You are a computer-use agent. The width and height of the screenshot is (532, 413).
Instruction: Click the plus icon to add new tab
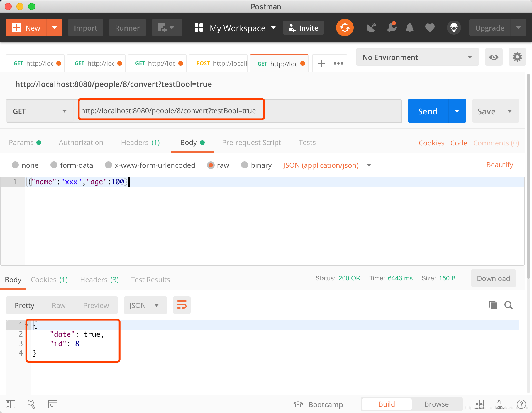(321, 63)
